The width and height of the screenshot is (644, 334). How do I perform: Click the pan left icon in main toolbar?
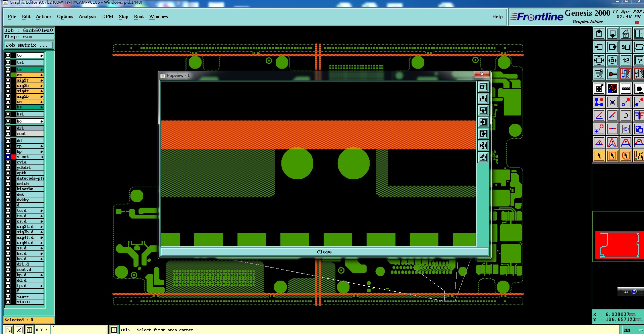pyautogui.click(x=599, y=47)
